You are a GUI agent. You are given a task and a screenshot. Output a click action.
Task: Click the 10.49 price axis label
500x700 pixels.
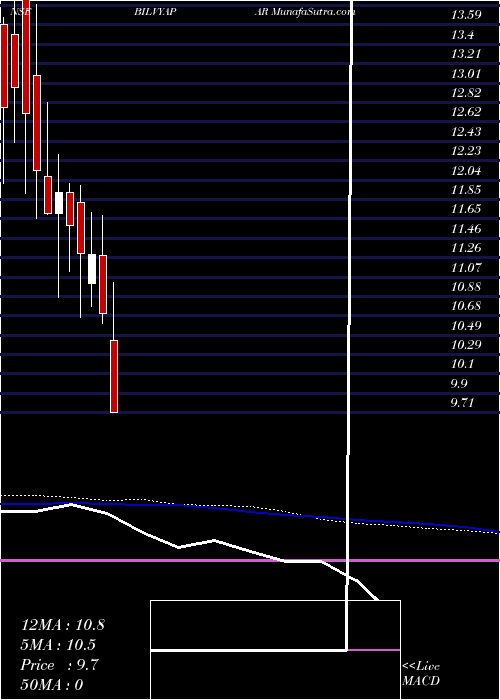click(x=466, y=325)
